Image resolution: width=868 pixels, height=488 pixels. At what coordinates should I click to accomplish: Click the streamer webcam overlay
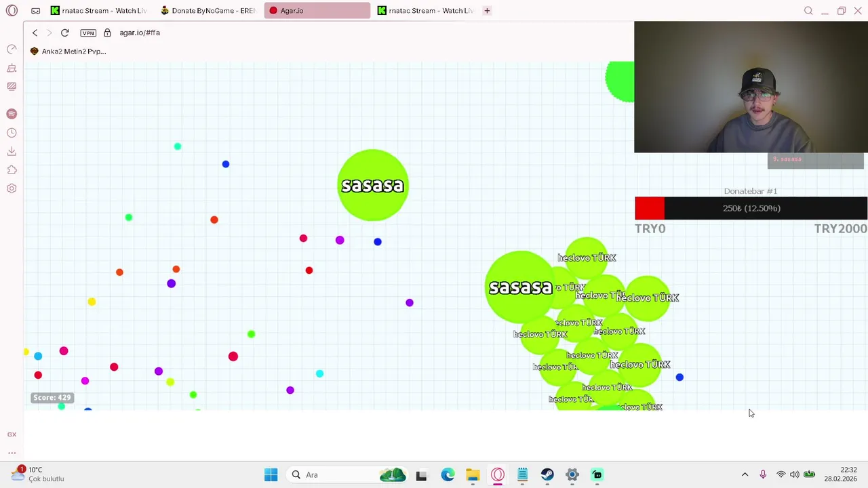751,87
